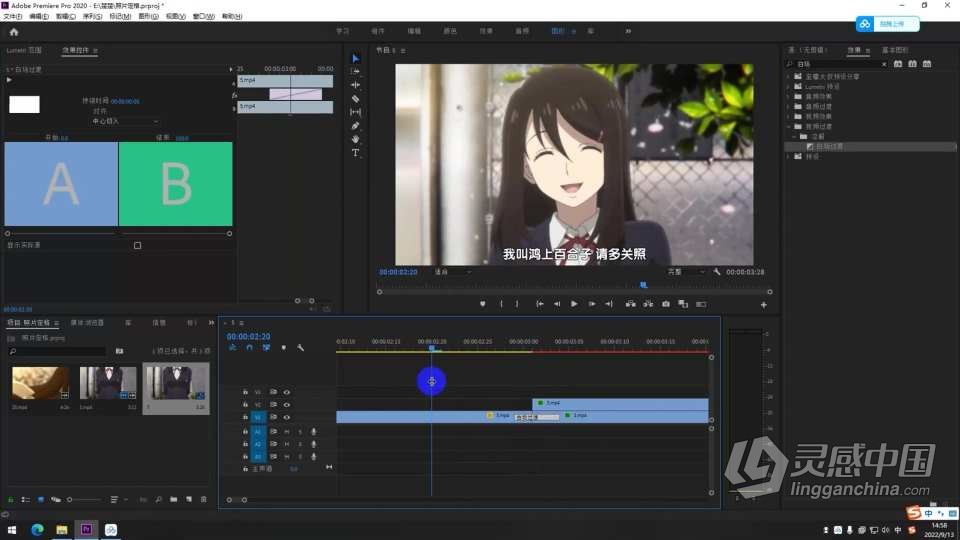960x540 pixels.
Task: Select the highlighted transition effect item
Action: [870, 147]
